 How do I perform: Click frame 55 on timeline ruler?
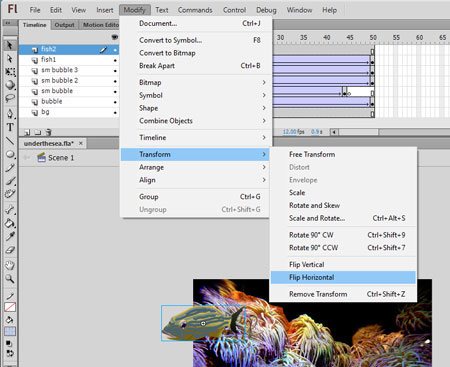point(396,38)
